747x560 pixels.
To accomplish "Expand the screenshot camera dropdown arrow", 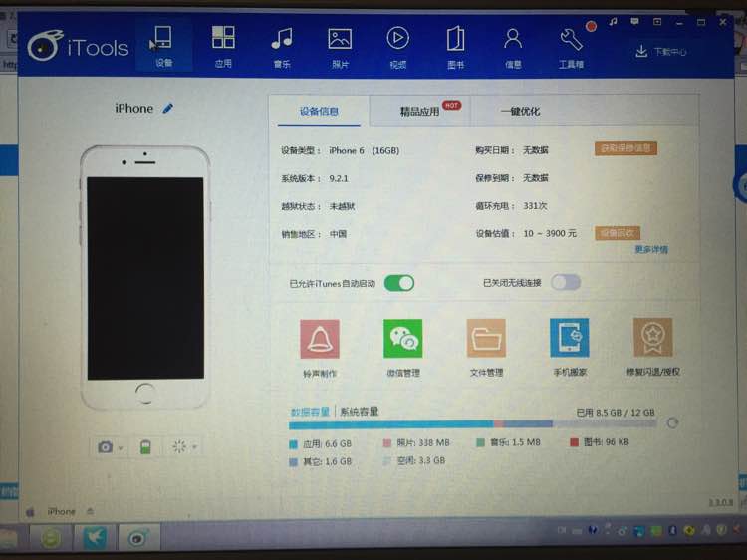I will (121, 448).
